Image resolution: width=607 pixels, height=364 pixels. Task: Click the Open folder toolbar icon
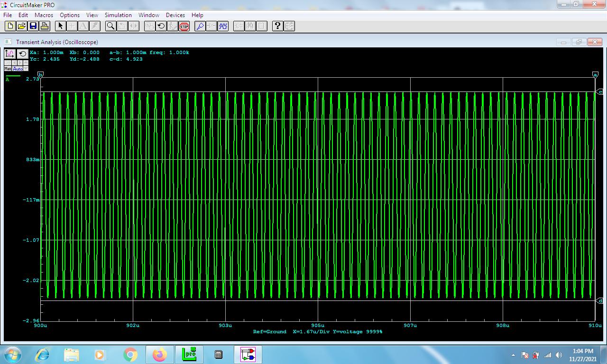(x=22, y=26)
